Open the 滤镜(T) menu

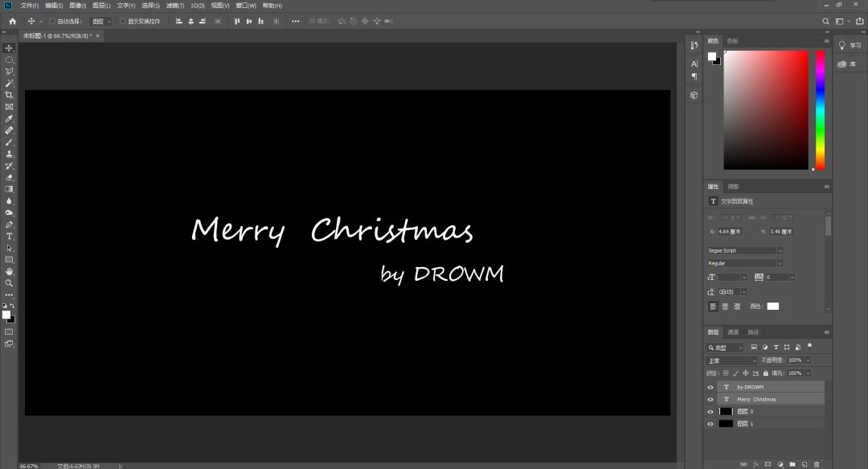pos(175,6)
